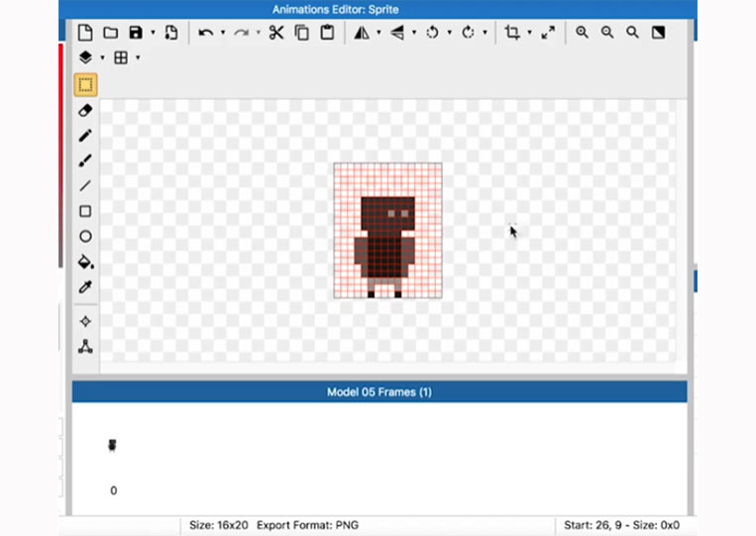756x536 pixels.
Task: Select the collision nodes tool
Action: point(85,347)
